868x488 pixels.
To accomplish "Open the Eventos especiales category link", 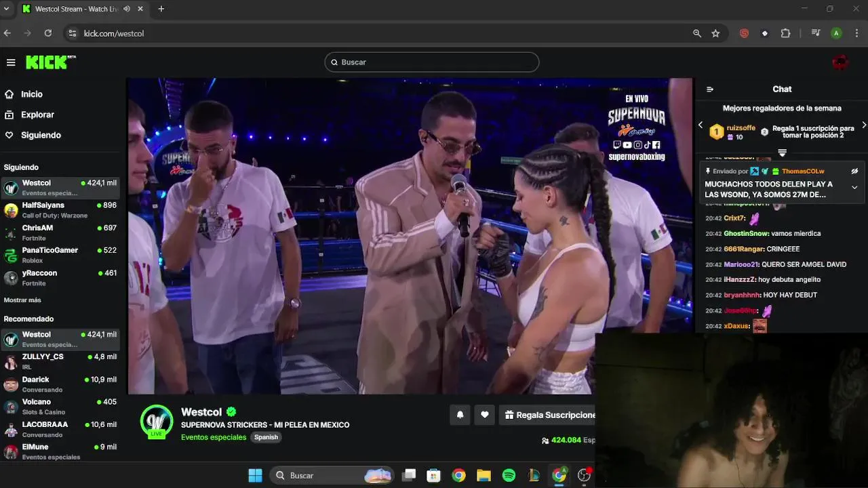I will 214,437.
